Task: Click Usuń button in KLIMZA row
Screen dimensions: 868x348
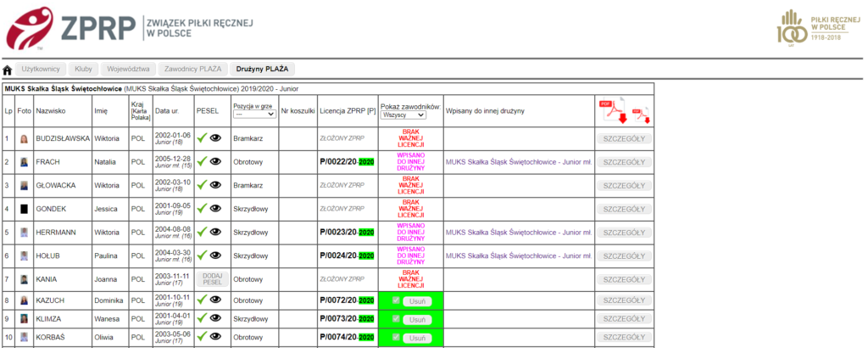Action: [x=417, y=320]
